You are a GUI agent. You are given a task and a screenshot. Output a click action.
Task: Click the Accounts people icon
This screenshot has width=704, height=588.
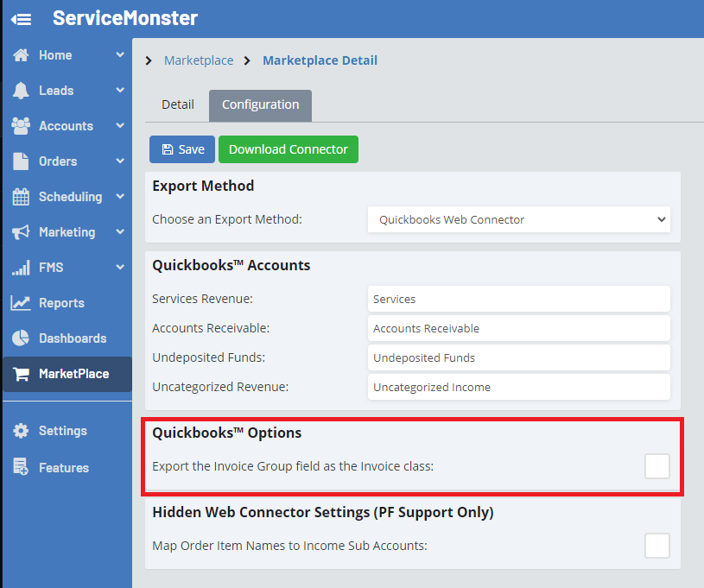(x=21, y=126)
